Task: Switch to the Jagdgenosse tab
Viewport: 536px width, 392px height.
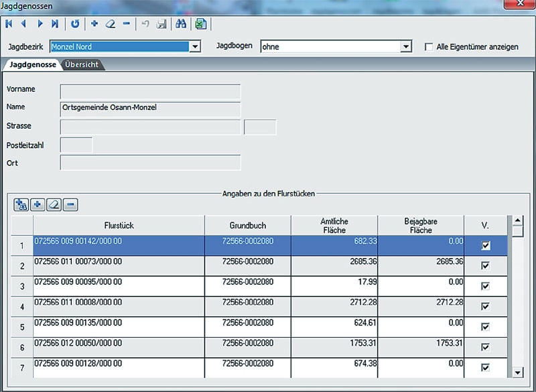Action: (x=32, y=64)
